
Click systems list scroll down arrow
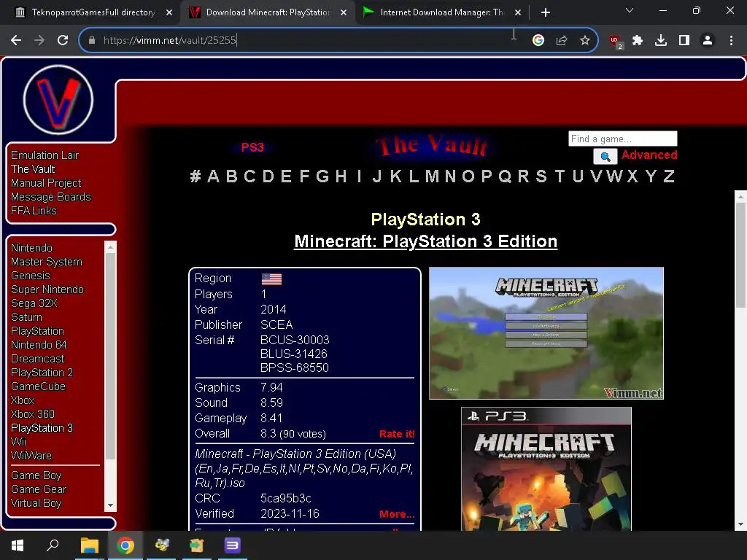(111, 505)
